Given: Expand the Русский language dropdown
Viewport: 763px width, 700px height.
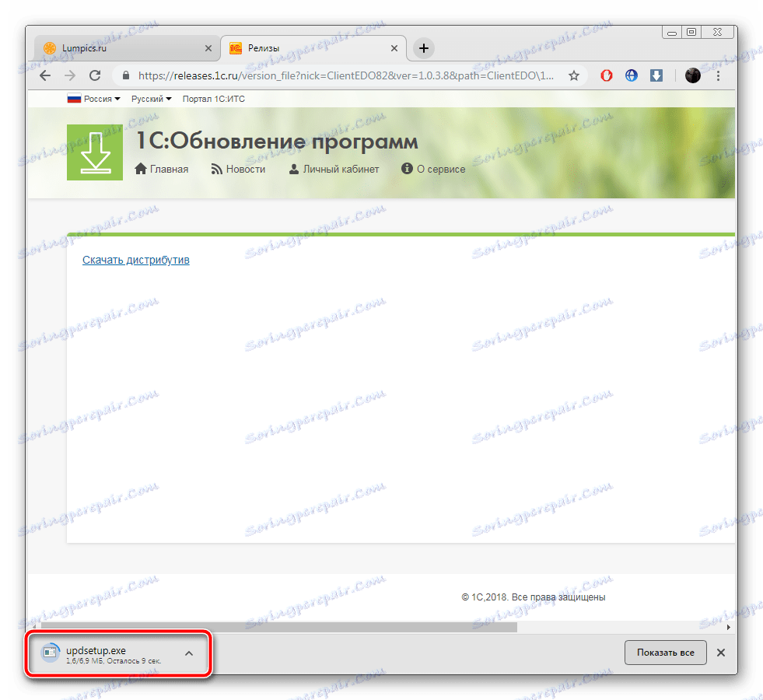Looking at the screenshot, I should tap(152, 99).
